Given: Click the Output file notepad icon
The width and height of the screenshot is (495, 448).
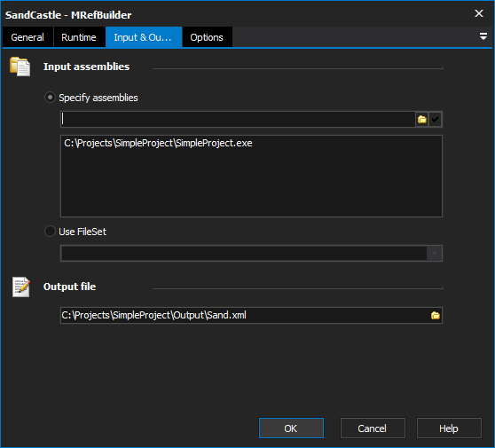Looking at the screenshot, I should coord(21,287).
